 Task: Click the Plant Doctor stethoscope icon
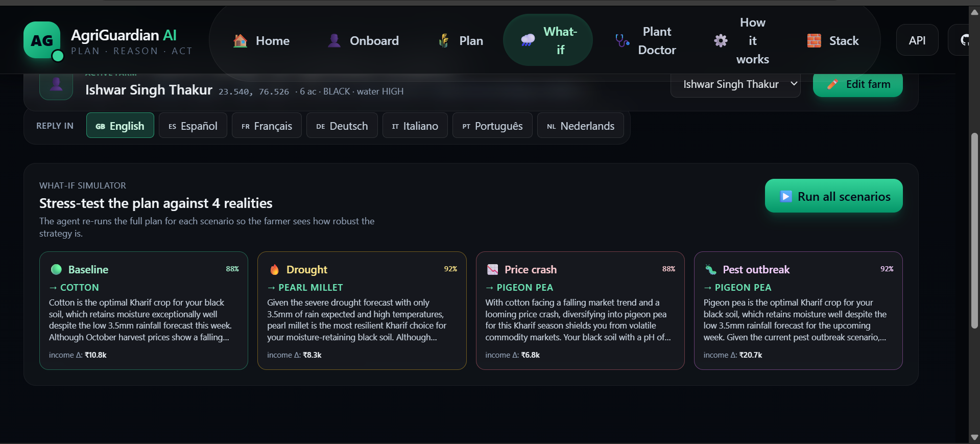[x=622, y=40]
